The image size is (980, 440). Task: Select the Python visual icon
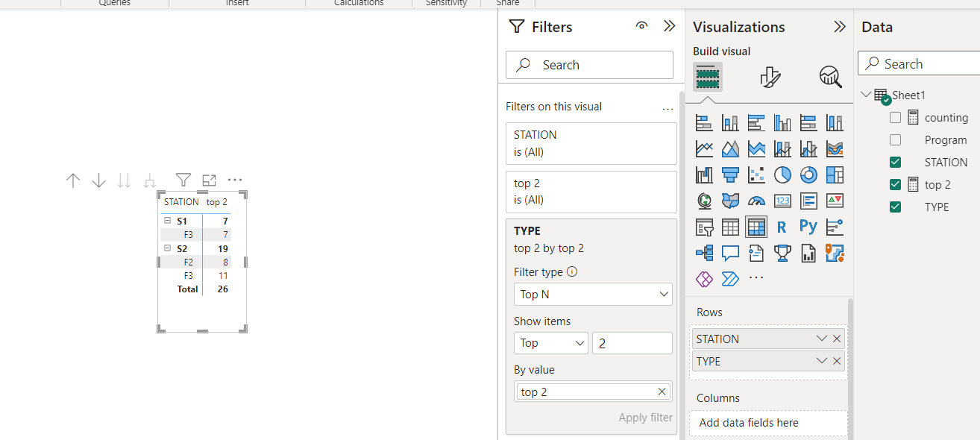click(x=808, y=227)
